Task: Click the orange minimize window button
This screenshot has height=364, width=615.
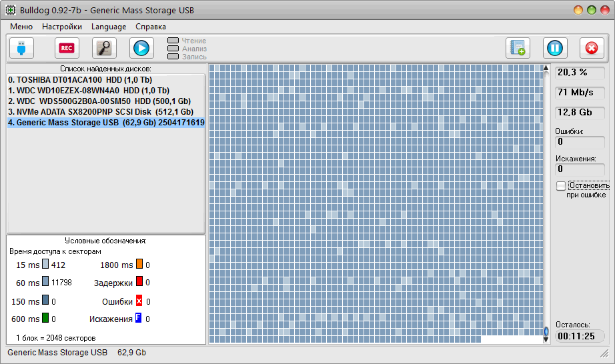Action: (578, 10)
